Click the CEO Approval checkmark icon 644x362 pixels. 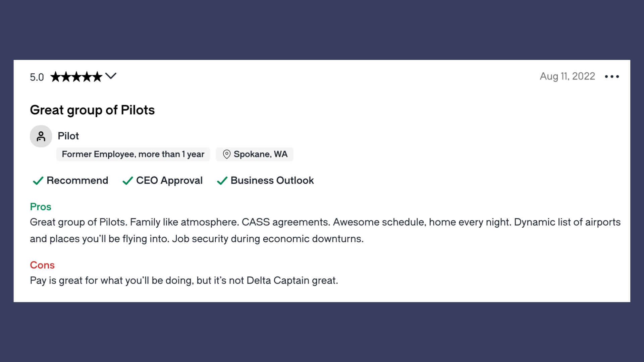(128, 181)
